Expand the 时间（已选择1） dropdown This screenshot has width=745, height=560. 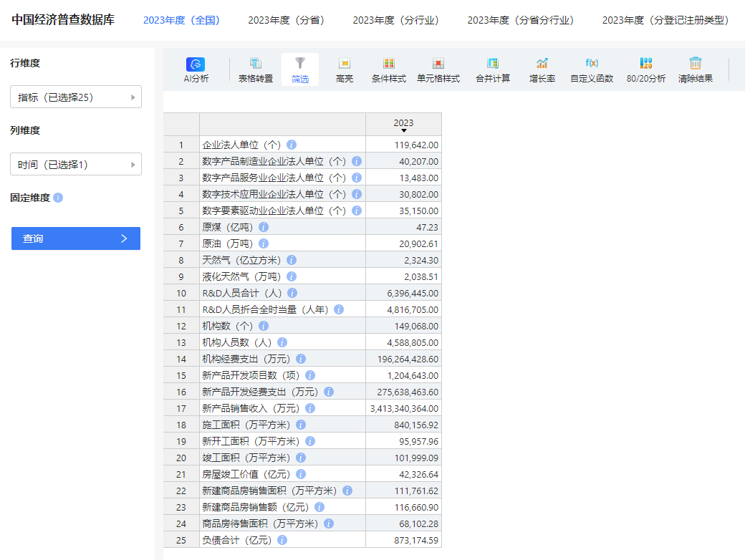[76, 164]
